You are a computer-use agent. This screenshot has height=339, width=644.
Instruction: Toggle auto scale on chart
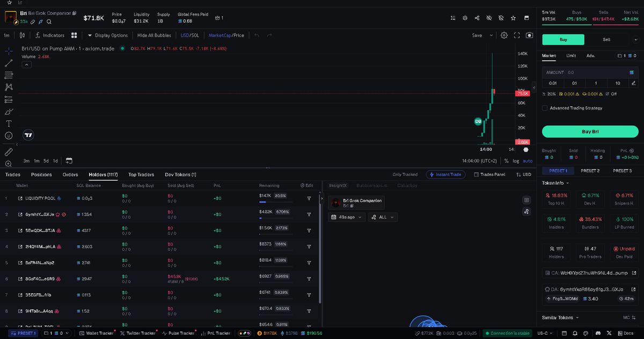[x=528, y=161]
